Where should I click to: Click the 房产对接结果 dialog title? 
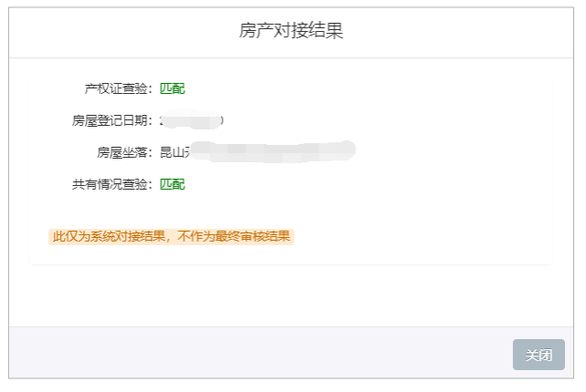[291, 31]
